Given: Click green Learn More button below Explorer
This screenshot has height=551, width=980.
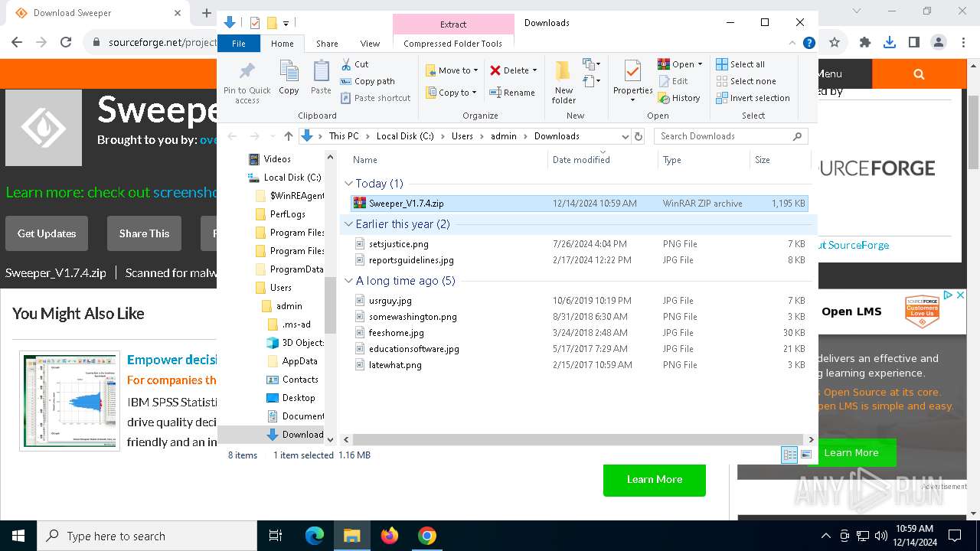Looking at the screenshot, I should coord(655,479).
